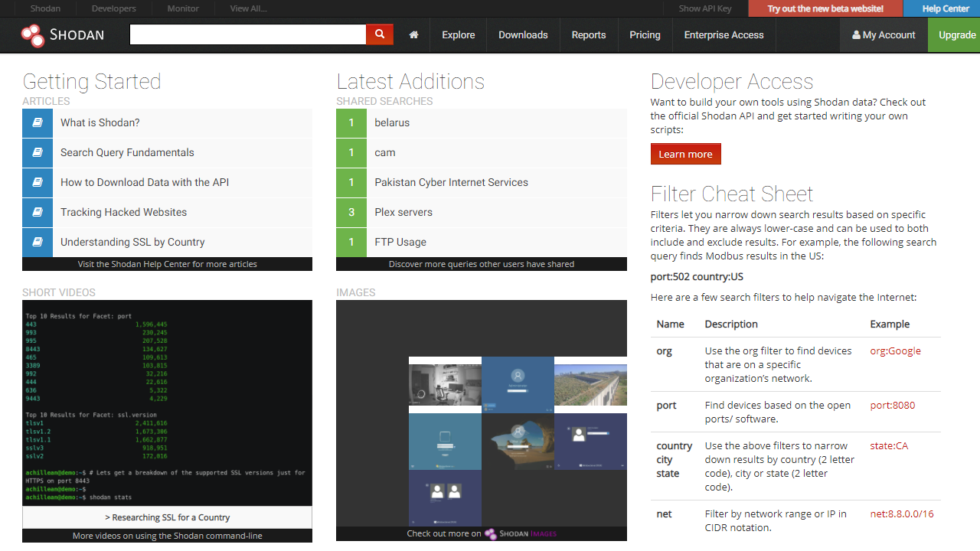Viewport: 980px width, 551px height.
Task: Open shared search Pakistan Cyber Internet Services
Action: [451, 182]
